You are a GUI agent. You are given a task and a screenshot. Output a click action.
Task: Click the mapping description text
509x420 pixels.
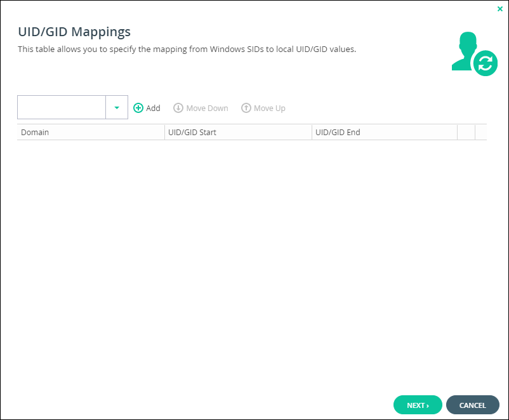(187, 49)
